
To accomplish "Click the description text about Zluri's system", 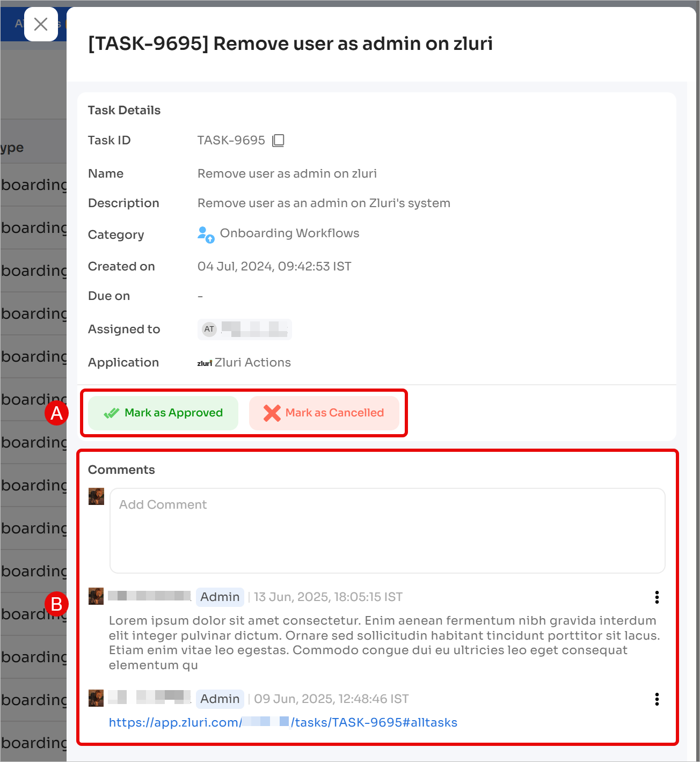I will tap(324, 203).
